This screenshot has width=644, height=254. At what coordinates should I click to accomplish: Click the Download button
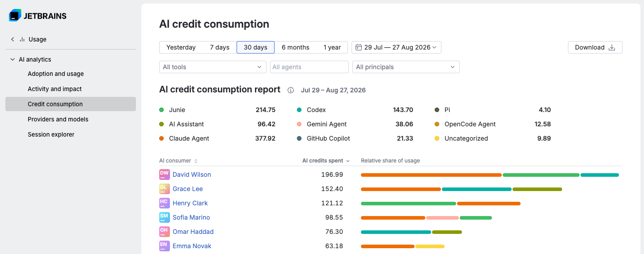[x=595, y=47]
